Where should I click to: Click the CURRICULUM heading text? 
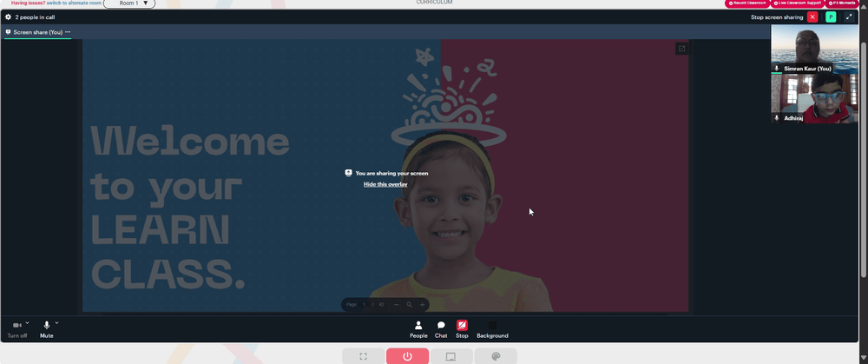pyautogui.click(x=434, y=3)
